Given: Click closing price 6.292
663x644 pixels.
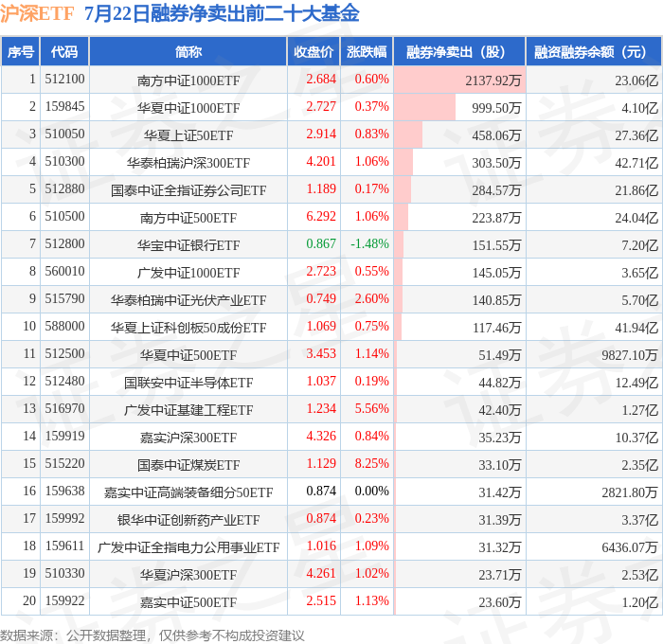Looking at the screenshot, I should 321,217.
